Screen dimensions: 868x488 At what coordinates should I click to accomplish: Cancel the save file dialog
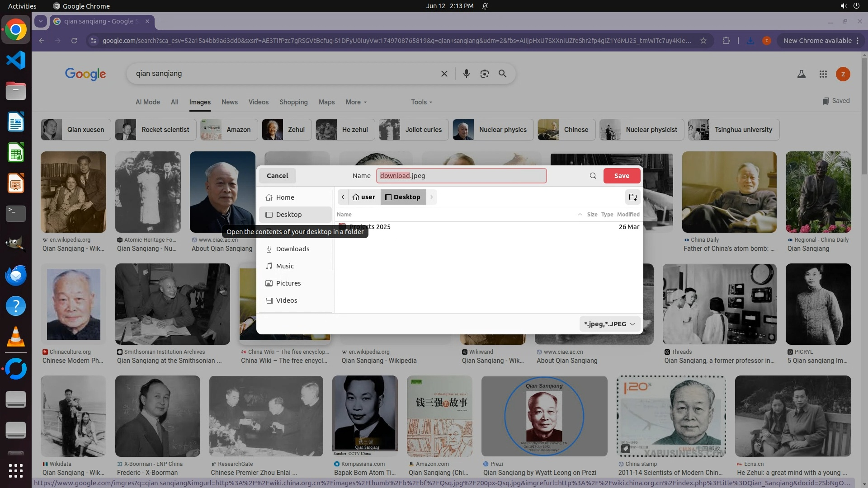tap(277, 176)
